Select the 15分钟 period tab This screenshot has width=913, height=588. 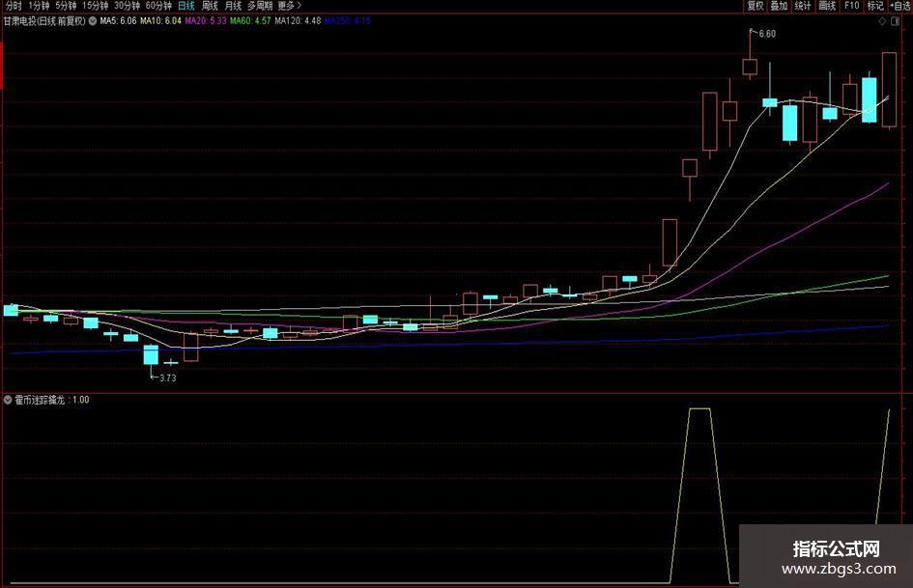95,5
